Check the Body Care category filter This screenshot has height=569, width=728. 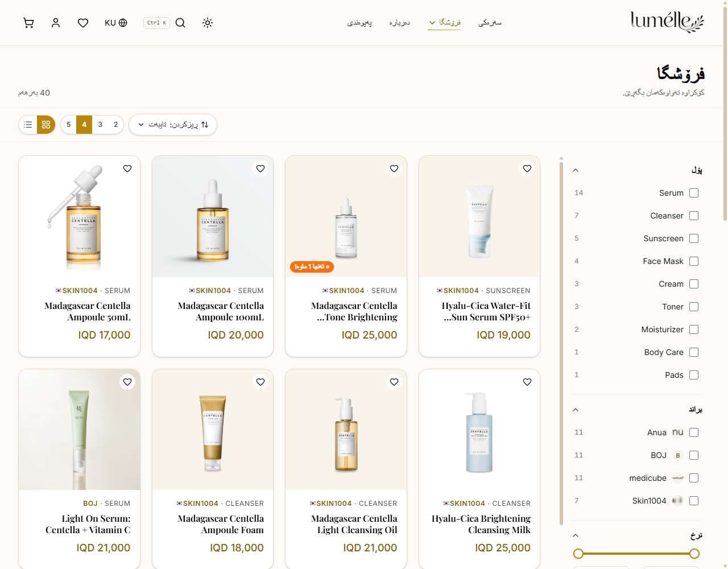694,352
